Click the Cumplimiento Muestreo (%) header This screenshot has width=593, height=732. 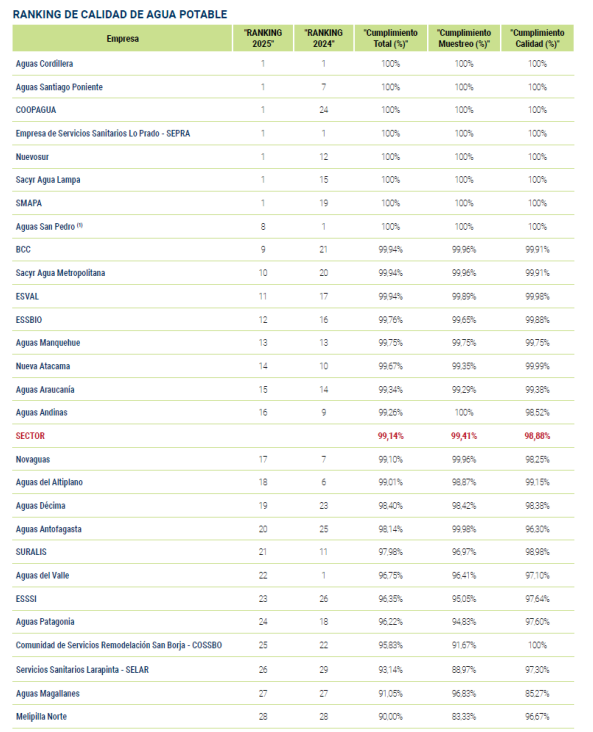pos(464,38)
